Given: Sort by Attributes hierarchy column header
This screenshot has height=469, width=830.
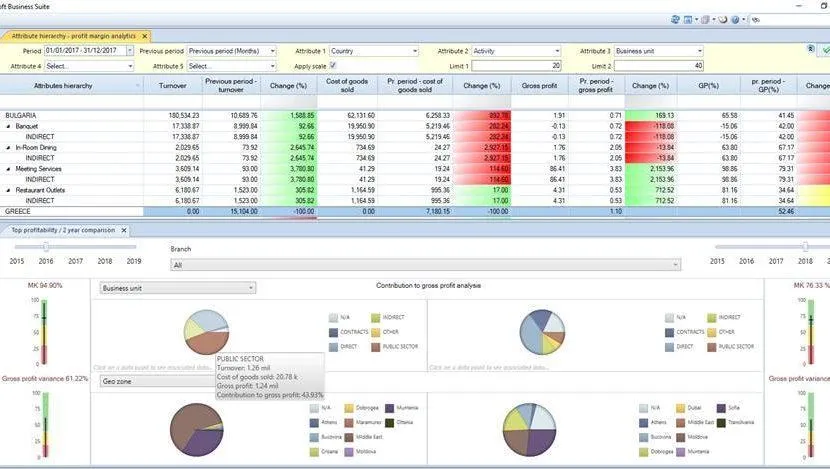Looking at the screenshot, I should 63,85.
